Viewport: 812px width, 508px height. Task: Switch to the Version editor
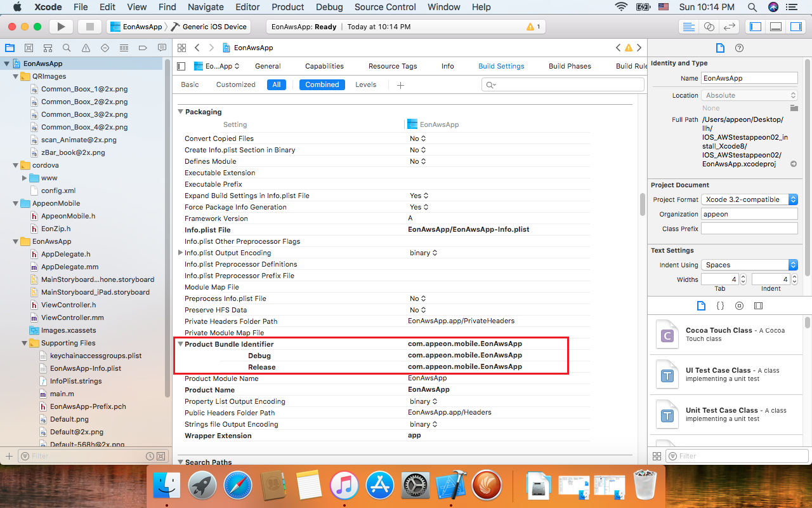click(730, 27)
